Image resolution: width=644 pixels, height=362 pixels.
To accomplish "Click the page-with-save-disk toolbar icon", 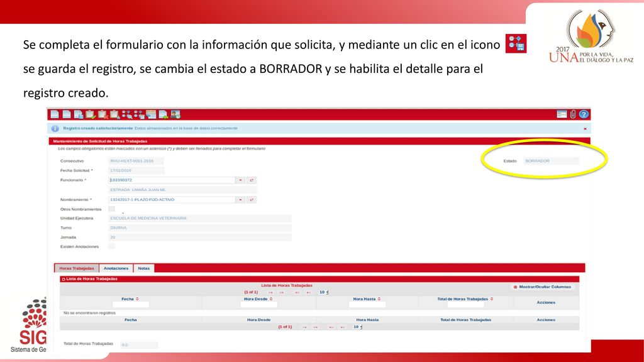I will 79,114.
